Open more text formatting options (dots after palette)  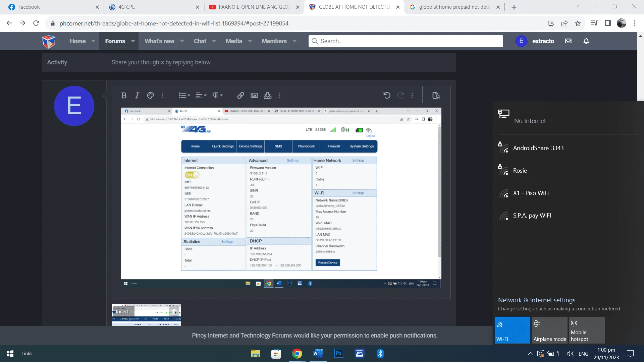162,96
